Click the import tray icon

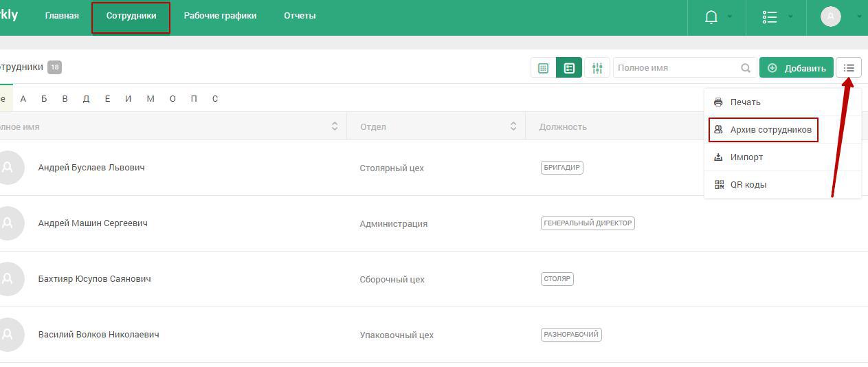[718, 157]
